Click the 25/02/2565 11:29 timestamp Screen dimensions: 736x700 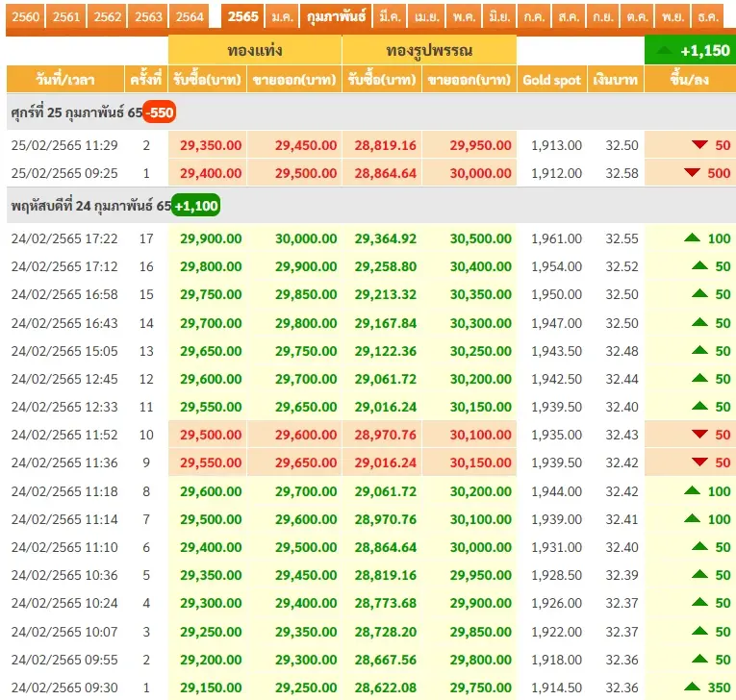tap(64, 145)
